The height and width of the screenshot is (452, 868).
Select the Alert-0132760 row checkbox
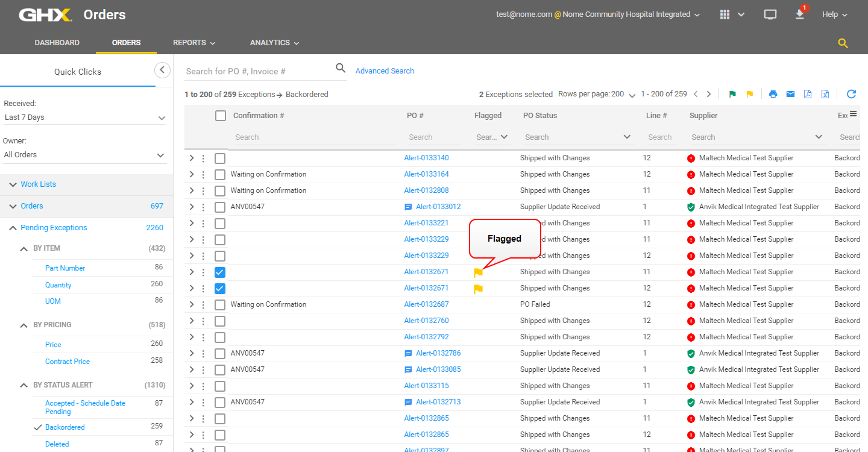click(x=220, y=321)
